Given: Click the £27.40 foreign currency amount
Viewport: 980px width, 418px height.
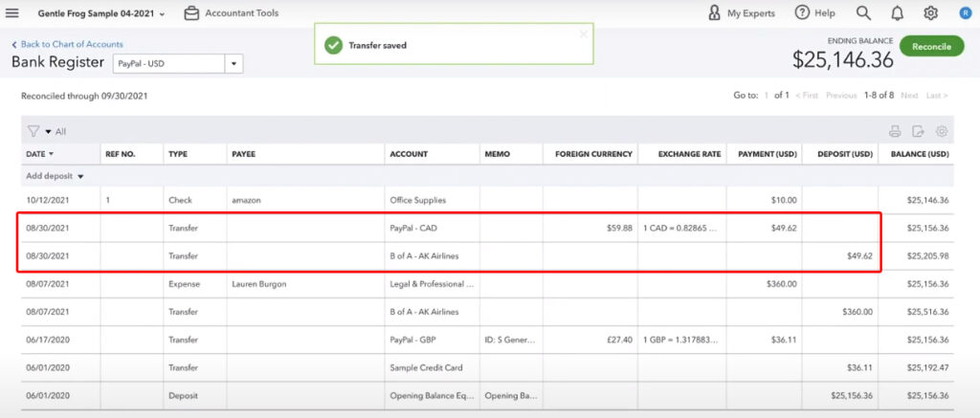Looking at the screenshot, I should (619, 340).
